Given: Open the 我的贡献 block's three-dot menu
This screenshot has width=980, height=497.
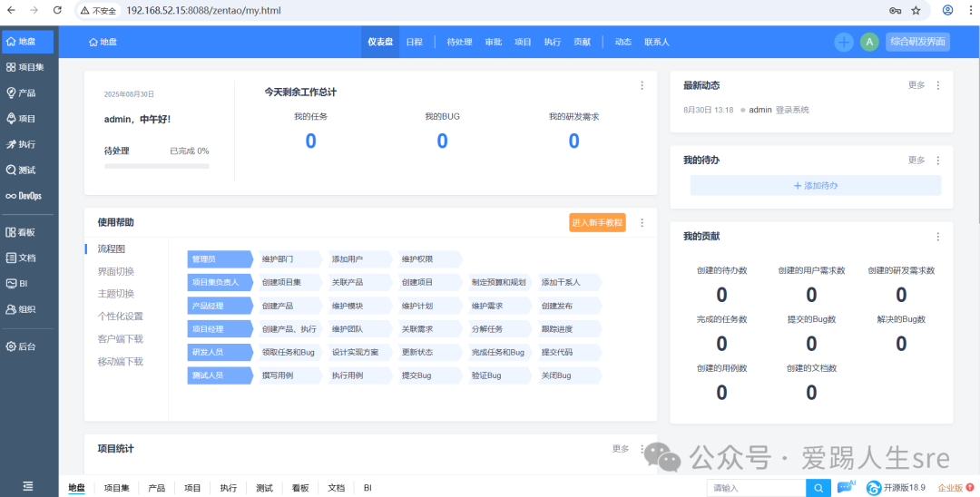Looking at the screenshot, I should point(938,237).
